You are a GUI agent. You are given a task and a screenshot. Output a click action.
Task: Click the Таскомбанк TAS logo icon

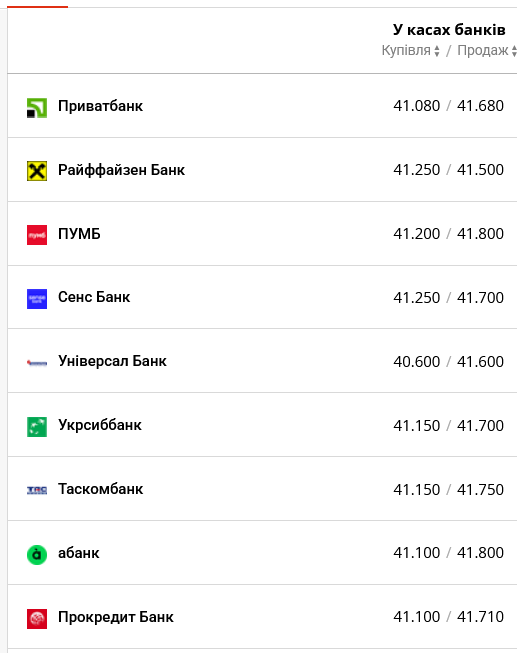(x=37, y=490)
